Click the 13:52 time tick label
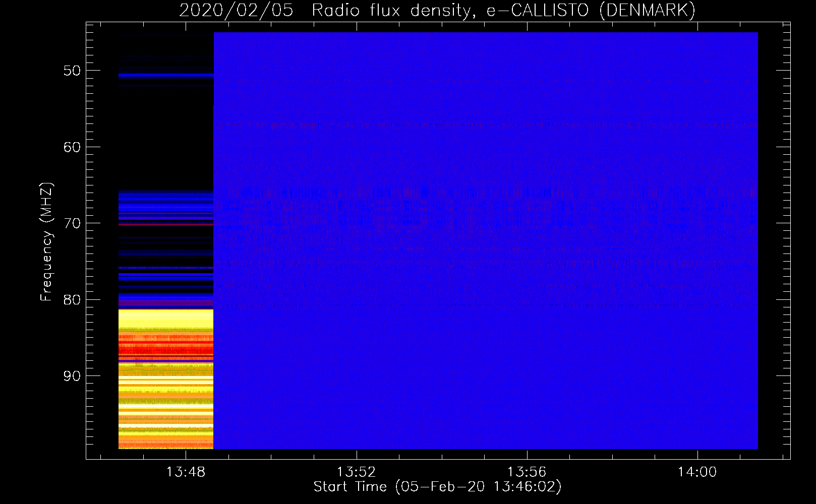The height and width of the screenshot is (504, 816). point(356,472)
